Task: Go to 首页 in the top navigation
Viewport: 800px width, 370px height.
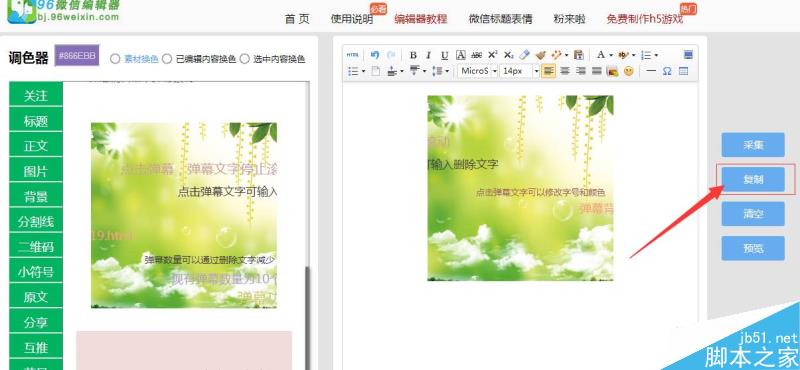Action: click(297, 19)
